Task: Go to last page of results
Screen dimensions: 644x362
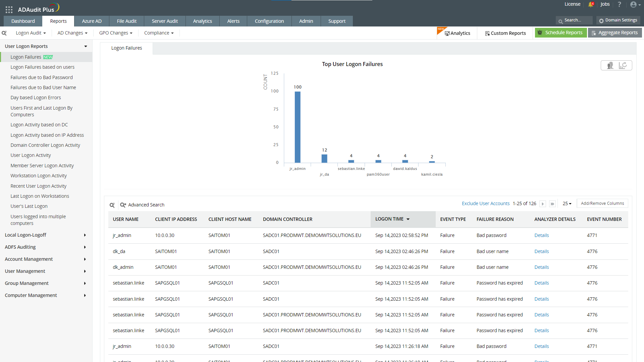Action: tap(552, 204)
